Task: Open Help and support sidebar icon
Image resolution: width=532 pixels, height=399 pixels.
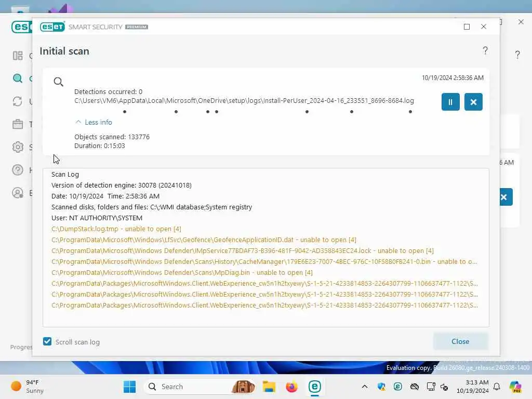Action: point(18,170)
